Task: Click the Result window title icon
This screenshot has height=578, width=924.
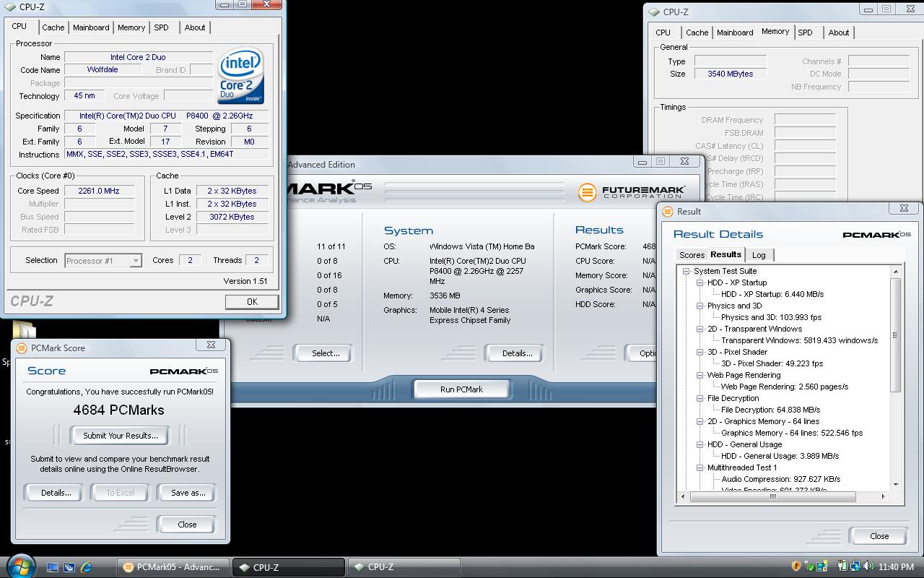Action: click(x=668, y=211)
